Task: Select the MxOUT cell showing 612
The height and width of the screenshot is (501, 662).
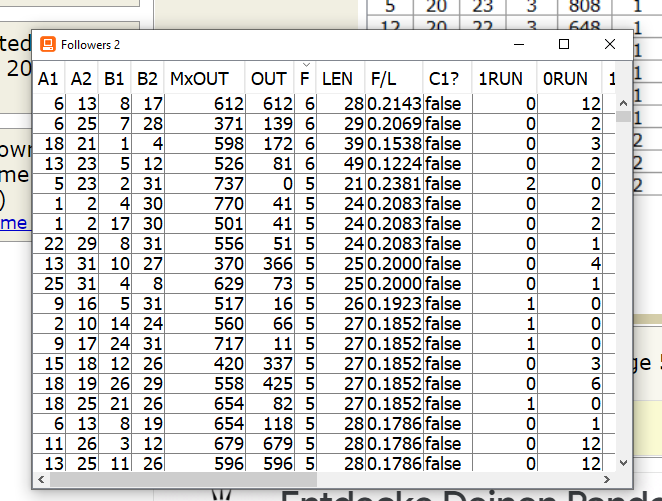Action: click(204, 104)
